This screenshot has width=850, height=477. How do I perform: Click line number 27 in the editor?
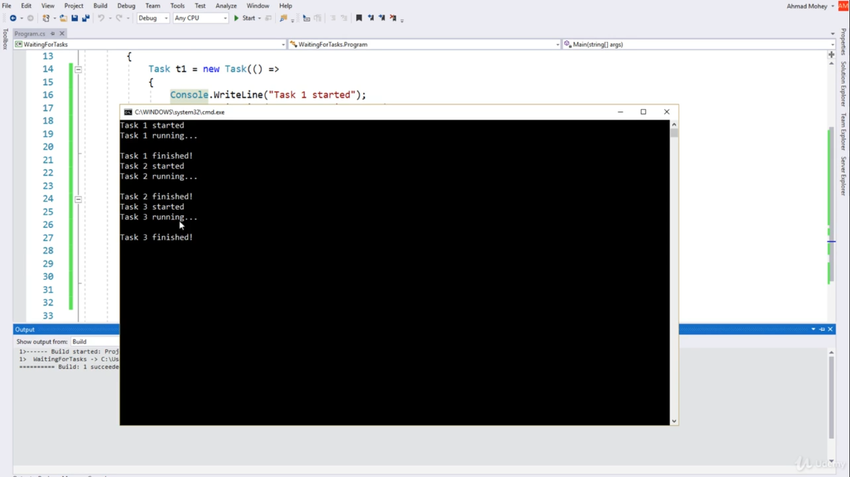(48, 237)
